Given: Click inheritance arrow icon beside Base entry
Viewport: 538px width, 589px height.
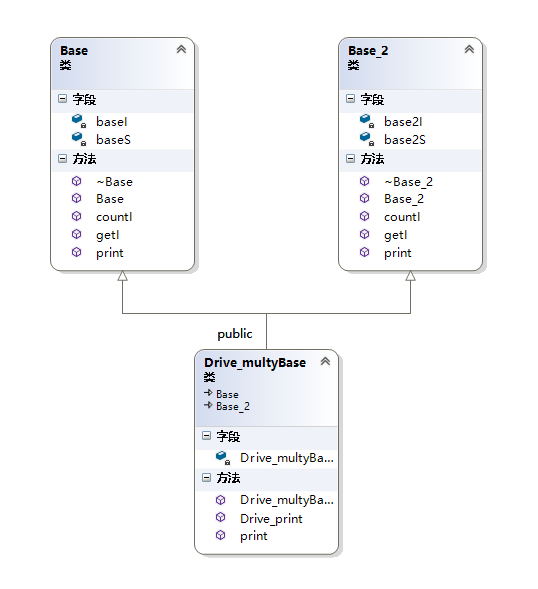Looking at the screenshot, I should pos(208,393).
